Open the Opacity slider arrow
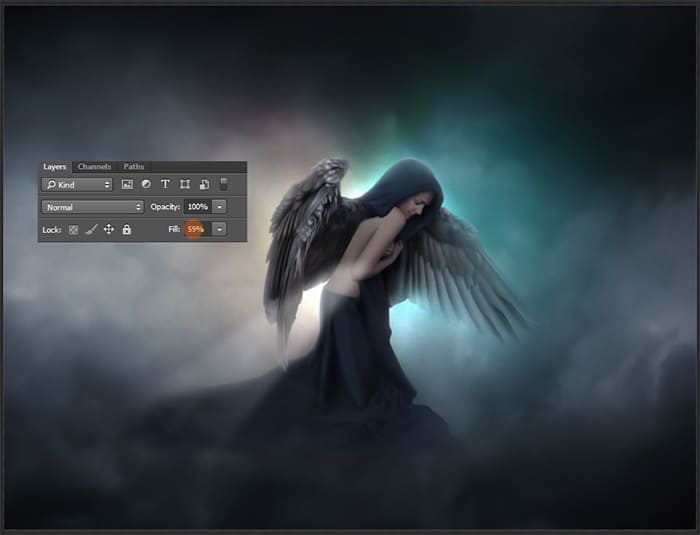Image resolution: width=700 pixels, height=535 pixels. (x=219, y=207)
